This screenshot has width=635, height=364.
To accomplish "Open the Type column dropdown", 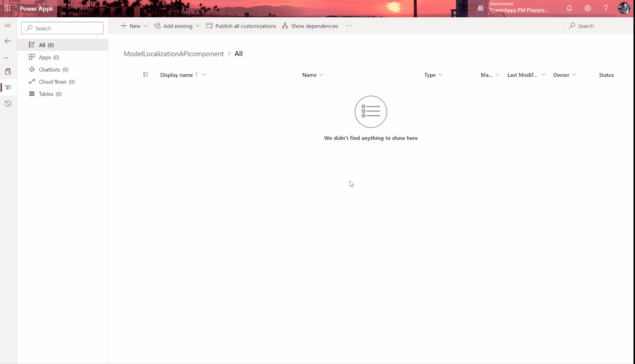I will click(x=442, y=75).
